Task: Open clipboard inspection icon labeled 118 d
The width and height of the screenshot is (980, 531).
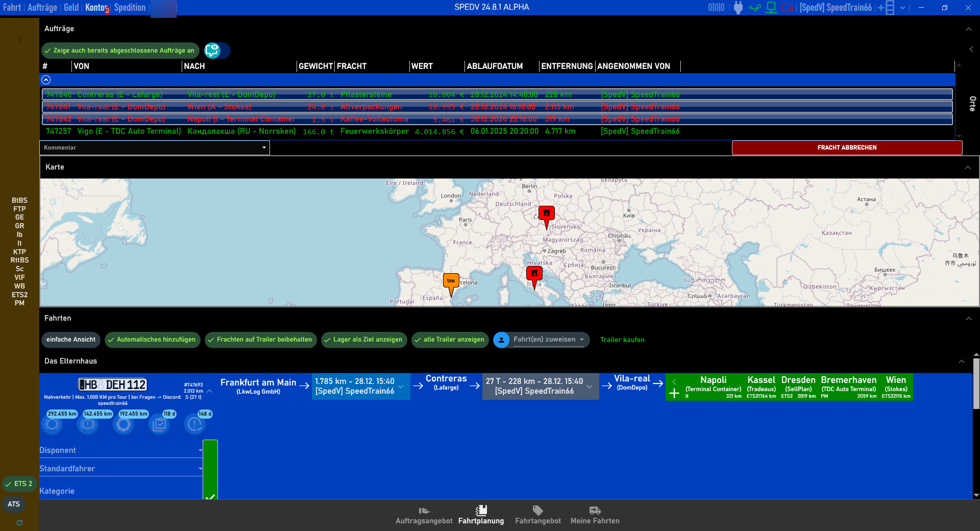Action: (159, 425)
